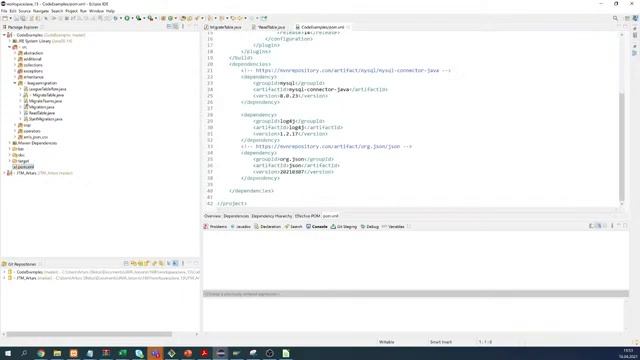Select the Effective POM tab
Viewport: 640px width, 360px height.
[307, 216]
